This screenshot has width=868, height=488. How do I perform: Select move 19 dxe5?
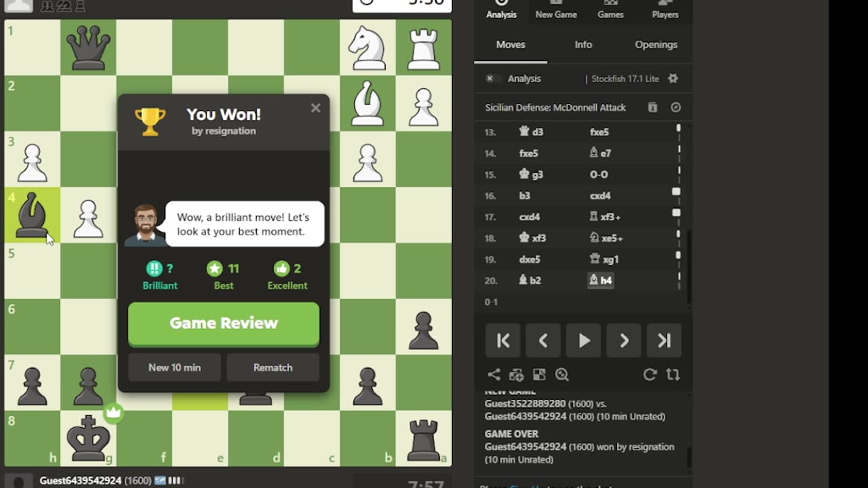click(x=530, y=260)
